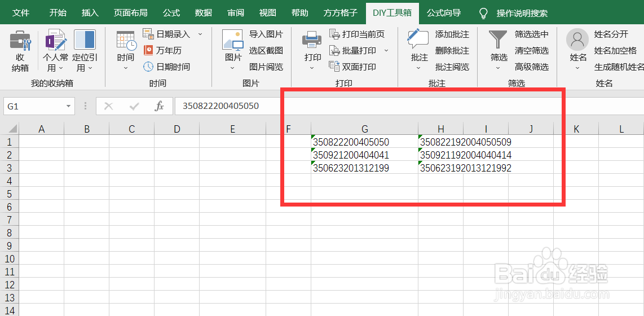Open the Name Box dropdown arrow
Viewport: 644px width, 316px height.
(x=69, y=107)
